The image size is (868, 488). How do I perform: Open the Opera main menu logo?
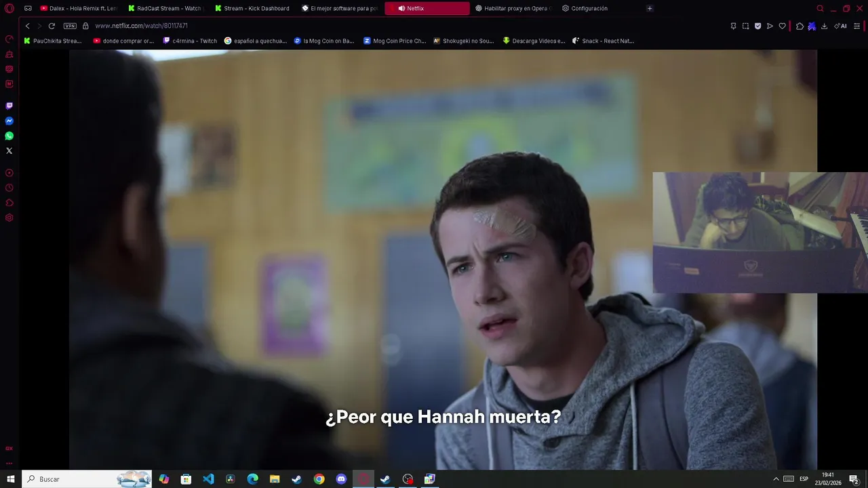[x=9, y=9]
